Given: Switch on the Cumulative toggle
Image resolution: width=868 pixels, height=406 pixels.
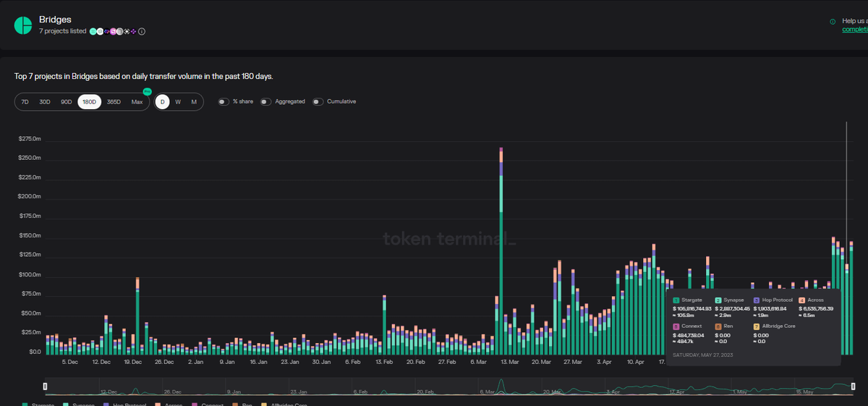Looking at the screenshot, I should (318, 102).
